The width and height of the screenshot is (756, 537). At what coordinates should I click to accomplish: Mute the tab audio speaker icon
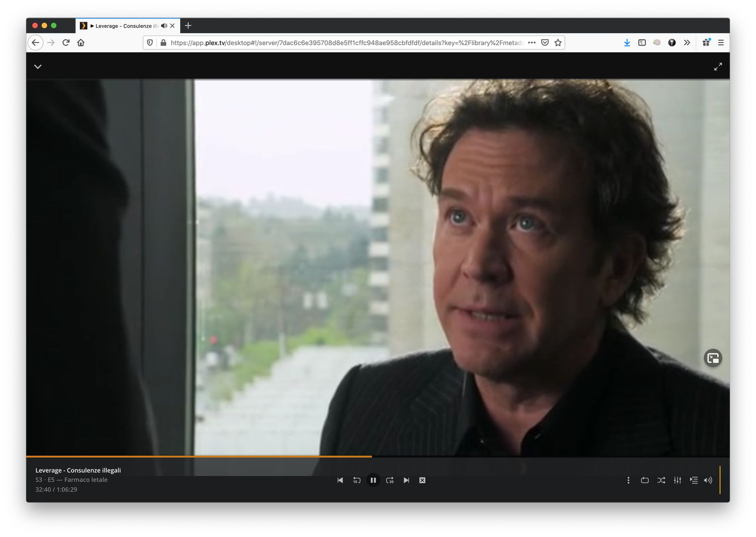pos(164,26)
